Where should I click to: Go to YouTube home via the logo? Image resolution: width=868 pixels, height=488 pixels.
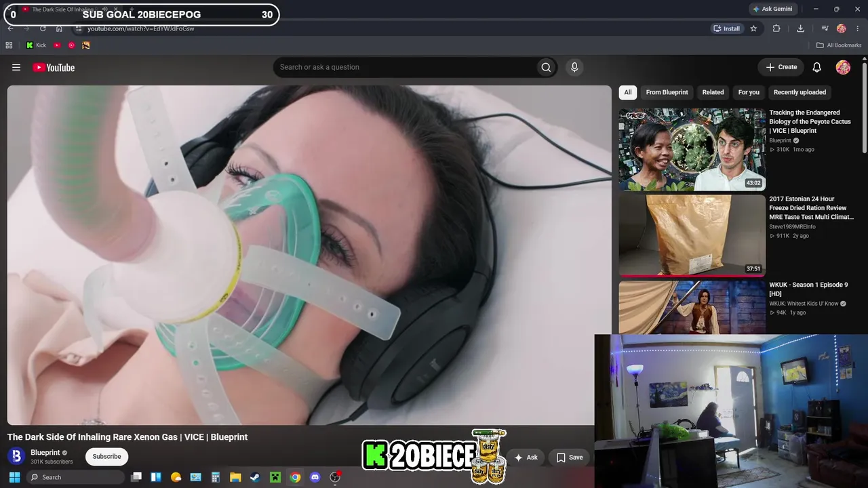click(54, 67)
